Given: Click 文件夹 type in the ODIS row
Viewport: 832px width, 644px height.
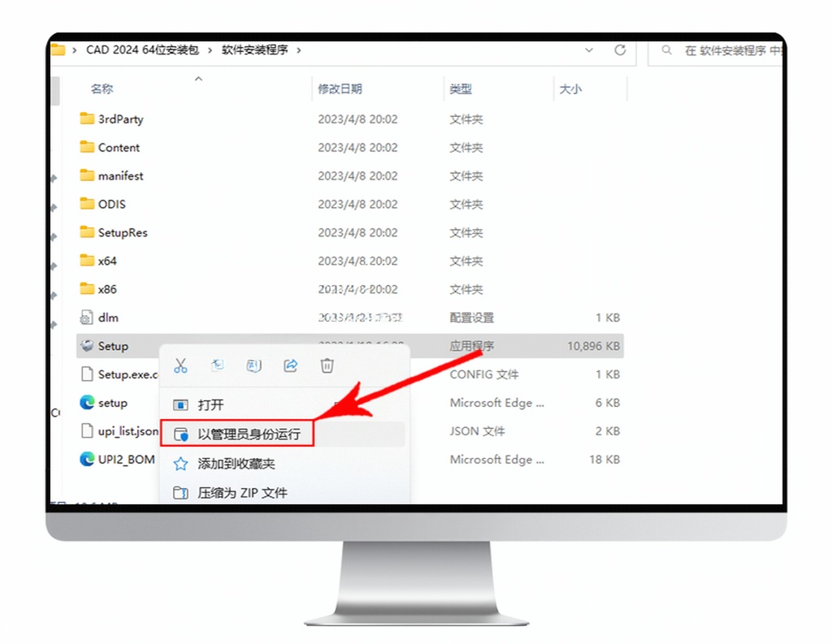Looking at the screenshot, I should pyautogui.click(x=466, y=204).
